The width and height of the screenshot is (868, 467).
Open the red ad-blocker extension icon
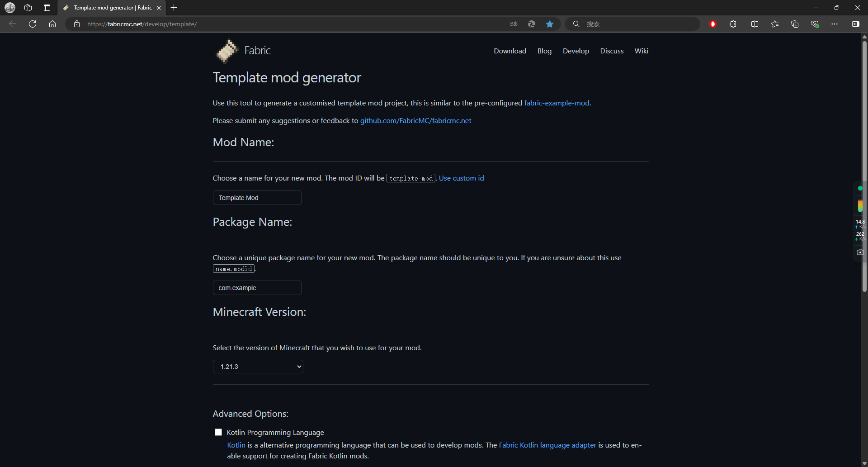[x=713, y=24]
